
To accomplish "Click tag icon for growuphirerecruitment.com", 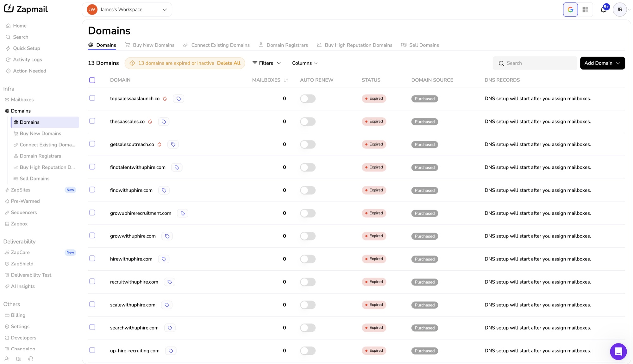I will [x=183, y=213].
